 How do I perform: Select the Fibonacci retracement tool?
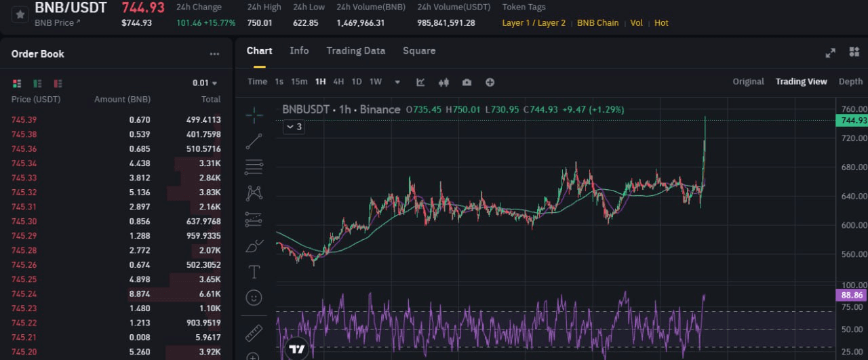254,167
